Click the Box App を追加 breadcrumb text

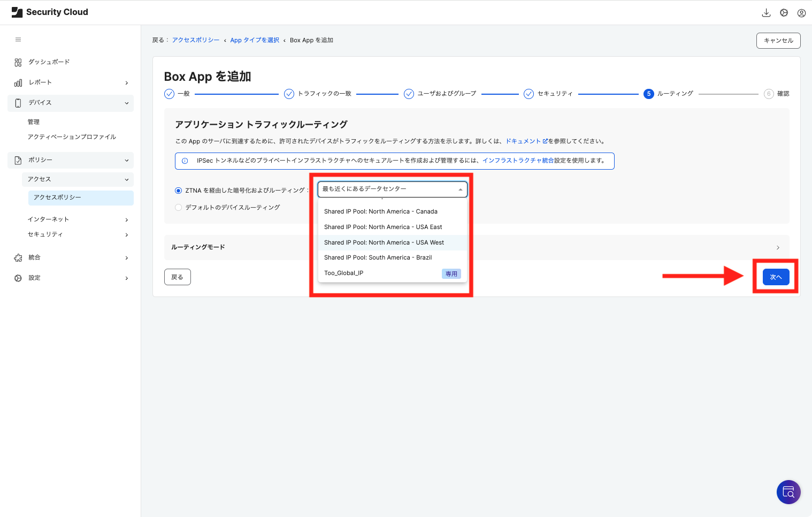[311, 40]
